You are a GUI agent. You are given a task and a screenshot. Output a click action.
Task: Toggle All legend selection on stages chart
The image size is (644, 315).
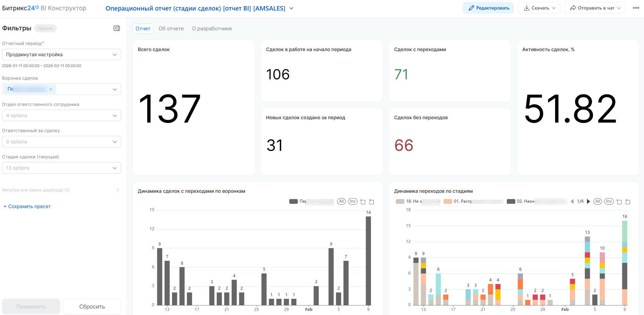[598, 201]
